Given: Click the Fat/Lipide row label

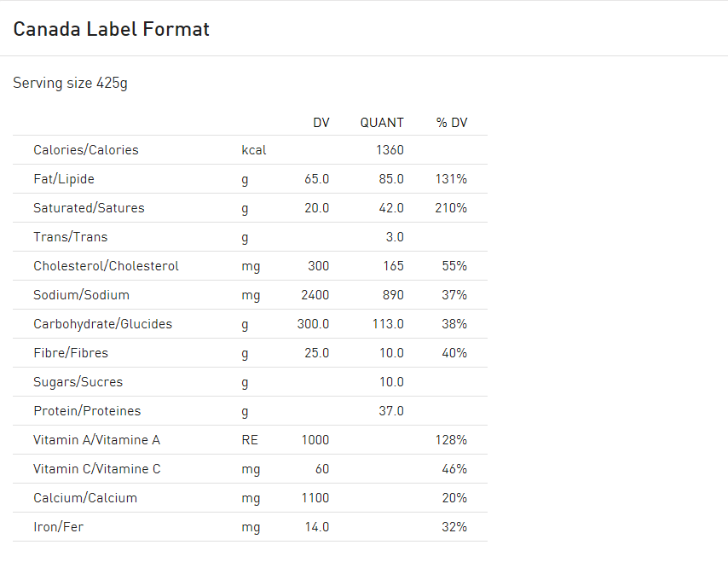Looking at the screenshot, I should (64, 179).
